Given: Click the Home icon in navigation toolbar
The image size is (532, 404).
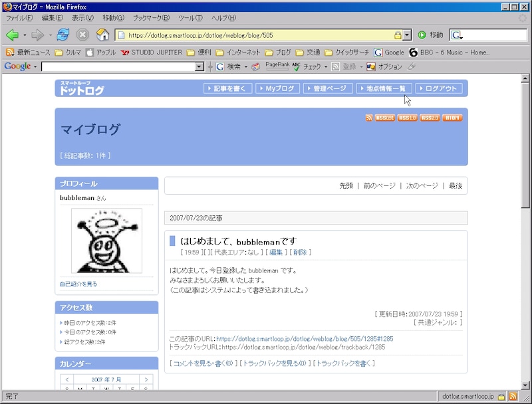Looking at the screenshot, I should click(102, 35).
